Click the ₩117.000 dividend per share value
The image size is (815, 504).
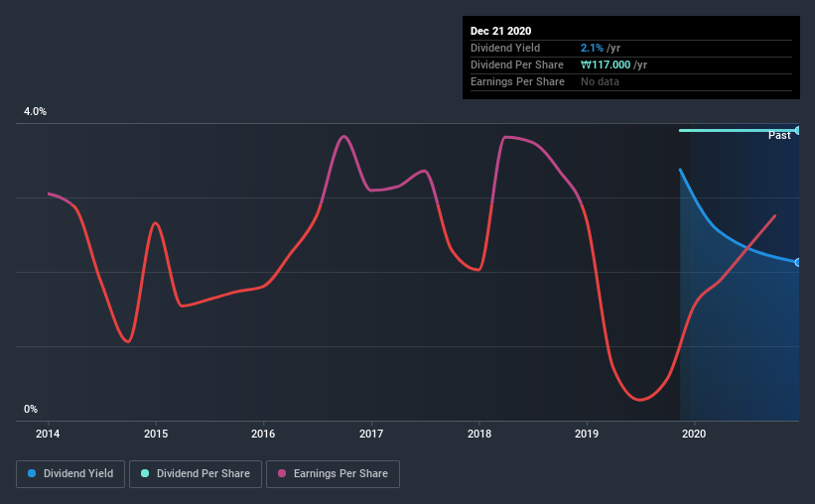[x=606, y=64]
